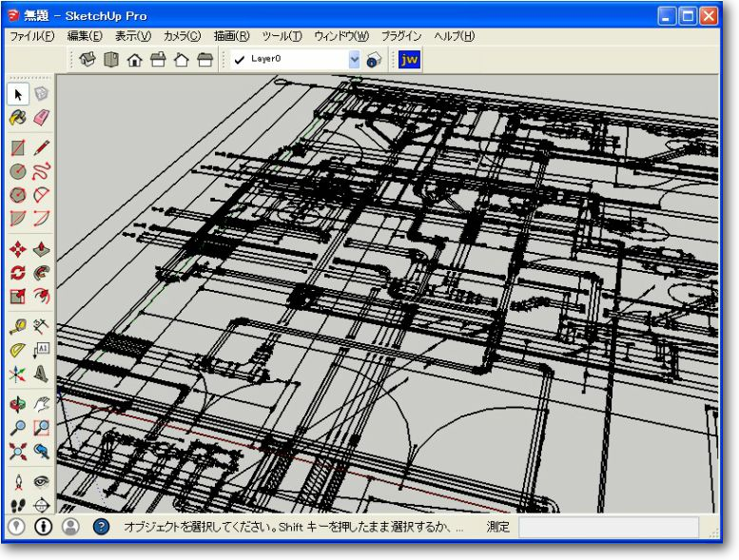Pick the Follow Me tool

42,272
